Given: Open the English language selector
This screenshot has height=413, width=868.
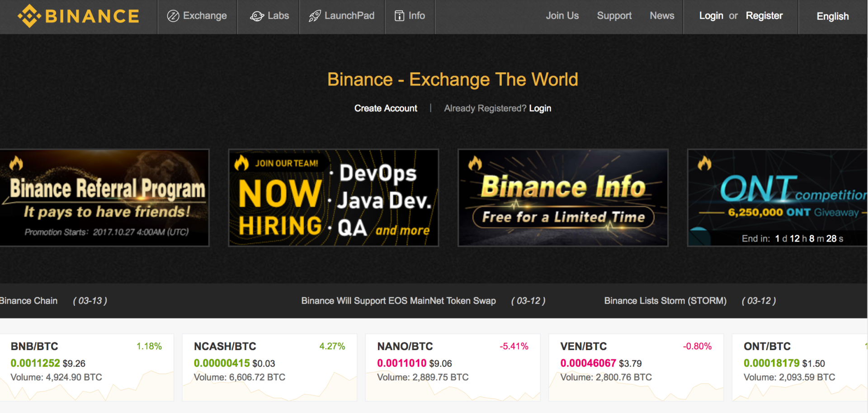Looking at the screenshot, I should pos(833,16).
